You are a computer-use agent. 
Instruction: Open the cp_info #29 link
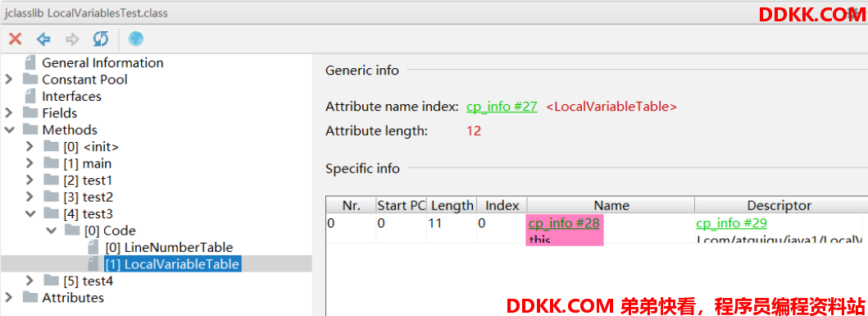click(x=731, y=223)
